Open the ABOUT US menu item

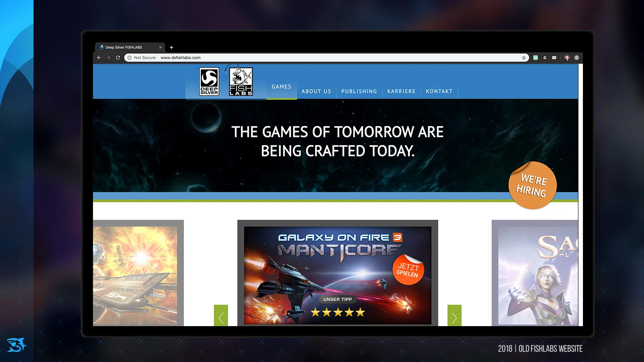316,91
